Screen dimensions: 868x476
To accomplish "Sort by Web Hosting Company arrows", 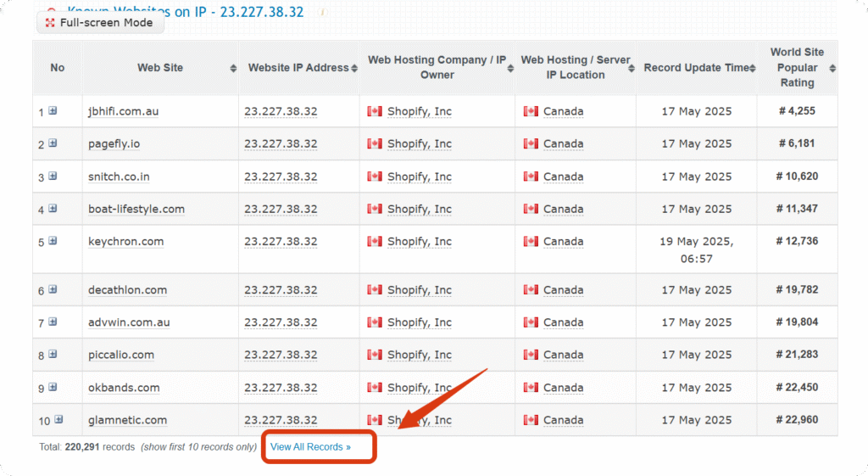I will point(509,68).
